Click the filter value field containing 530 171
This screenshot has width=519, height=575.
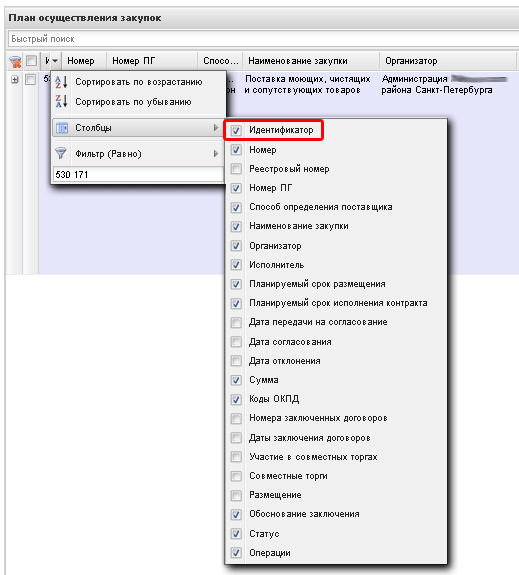[138, 175]
